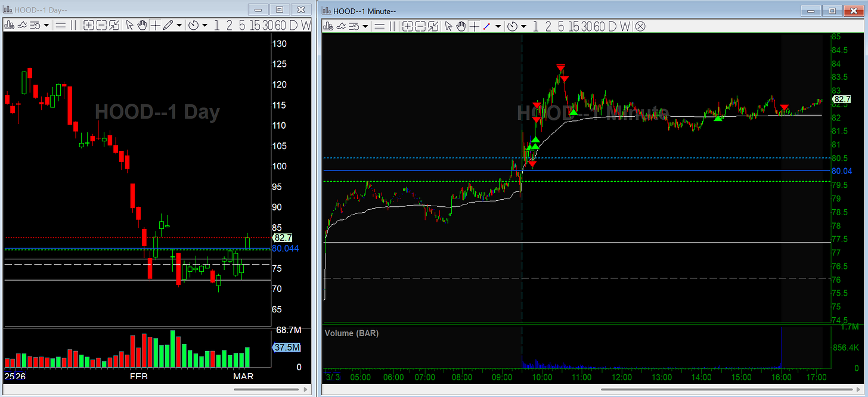Switch 1 Day window to 30-minute interval
This screenshot has height=397, width=868.
click(268, 25)
